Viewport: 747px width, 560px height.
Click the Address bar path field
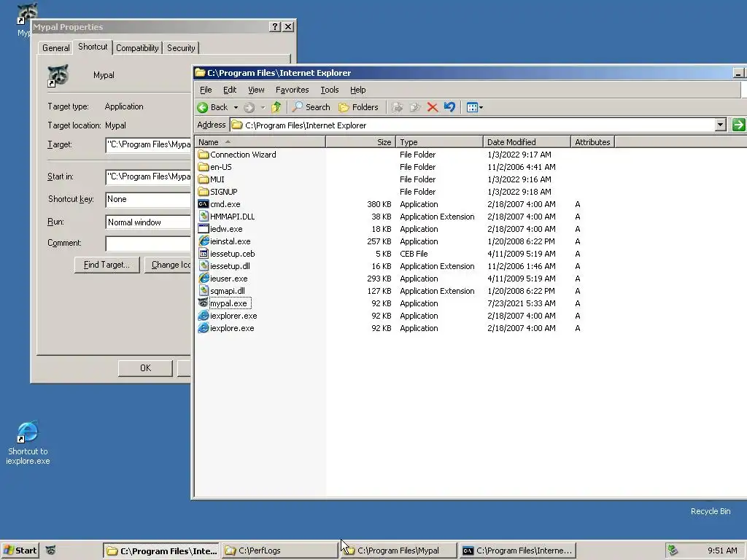(x=473, y=125)
